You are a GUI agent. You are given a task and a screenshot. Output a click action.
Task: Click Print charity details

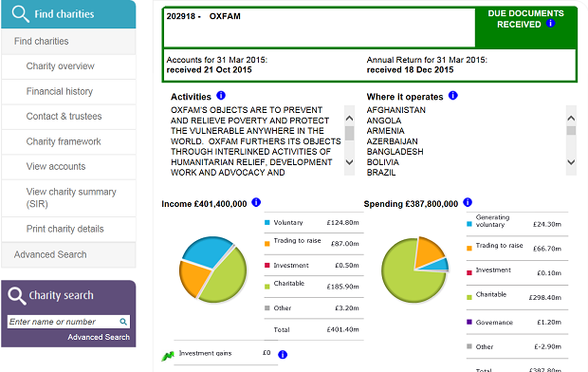pos(68,229)
